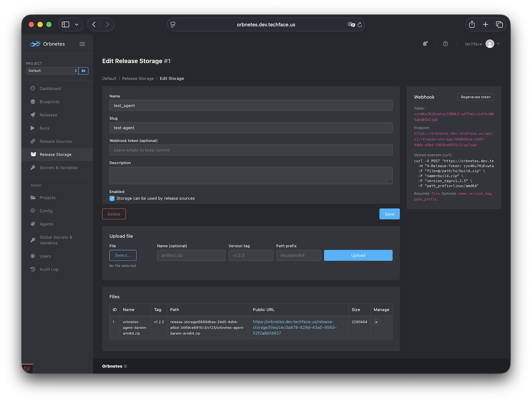This screenshot has width=532, height=402.
Task: Enable storage use by release sources
Action: point(112,198)
